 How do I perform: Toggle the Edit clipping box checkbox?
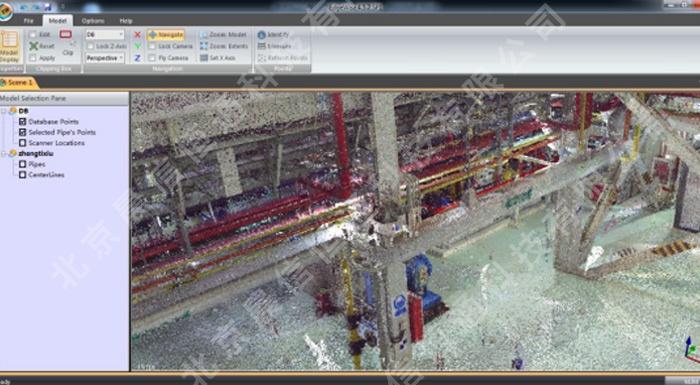(33, 34)
